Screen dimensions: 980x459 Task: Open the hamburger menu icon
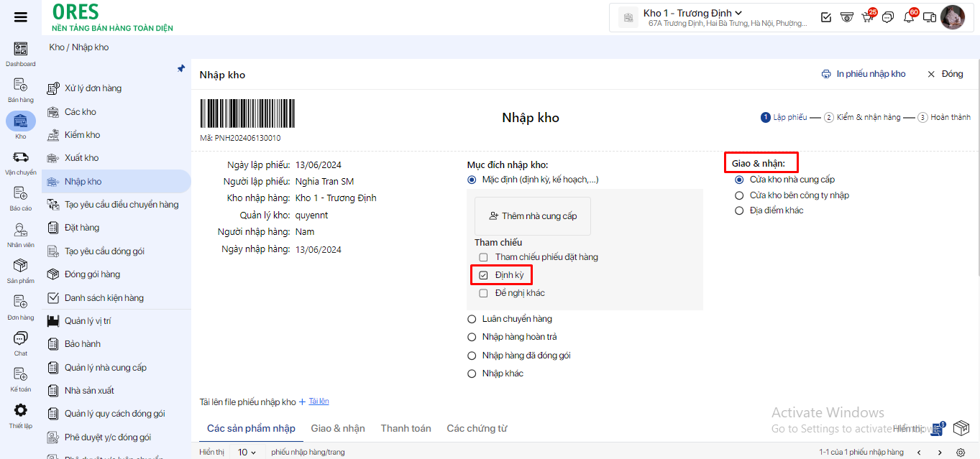pyautogui.click(x=21, y=17)
